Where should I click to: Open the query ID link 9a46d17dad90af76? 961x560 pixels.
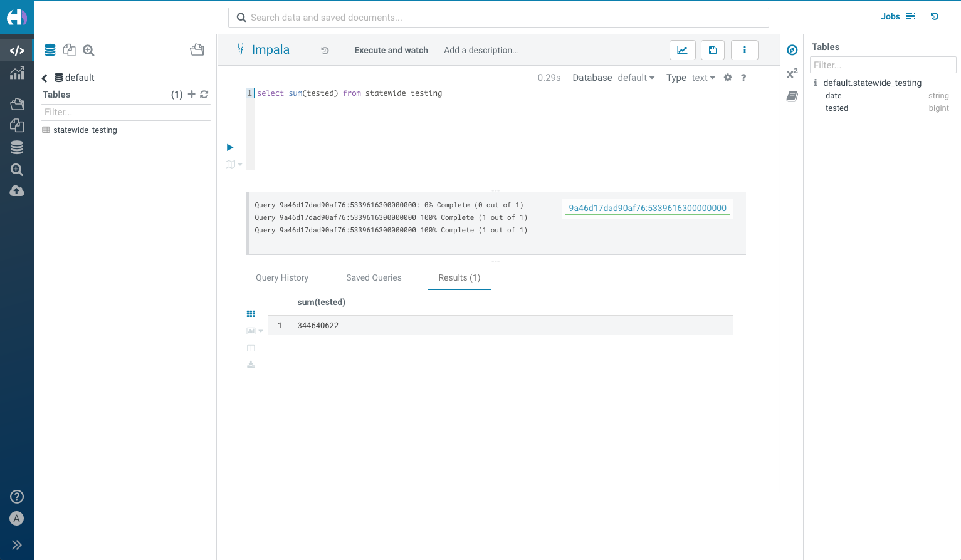(647, 207)
